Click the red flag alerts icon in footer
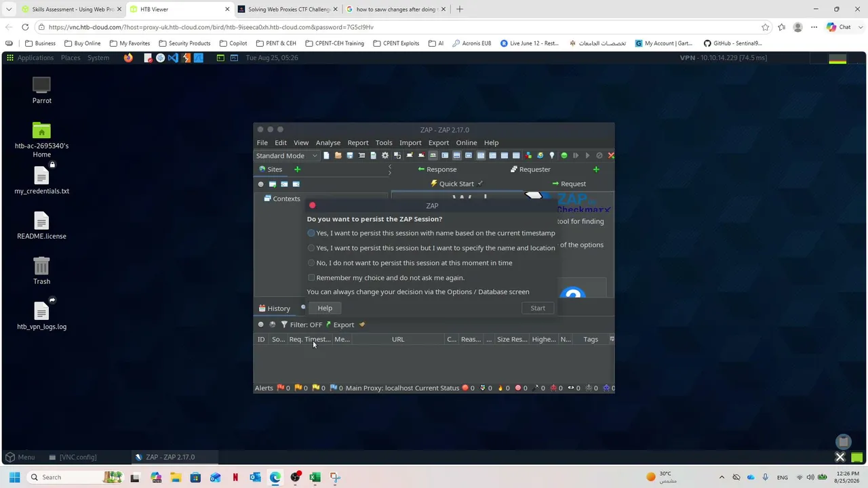Viewport: 868px width, 488px height. pyautogui.click(x=280, y=388)
